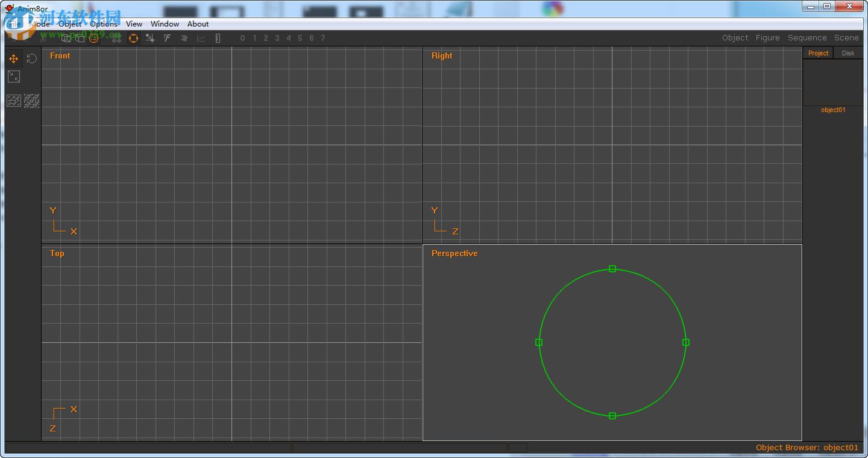
Task: Switch to Scene editor mode
Action: (846, 37)
